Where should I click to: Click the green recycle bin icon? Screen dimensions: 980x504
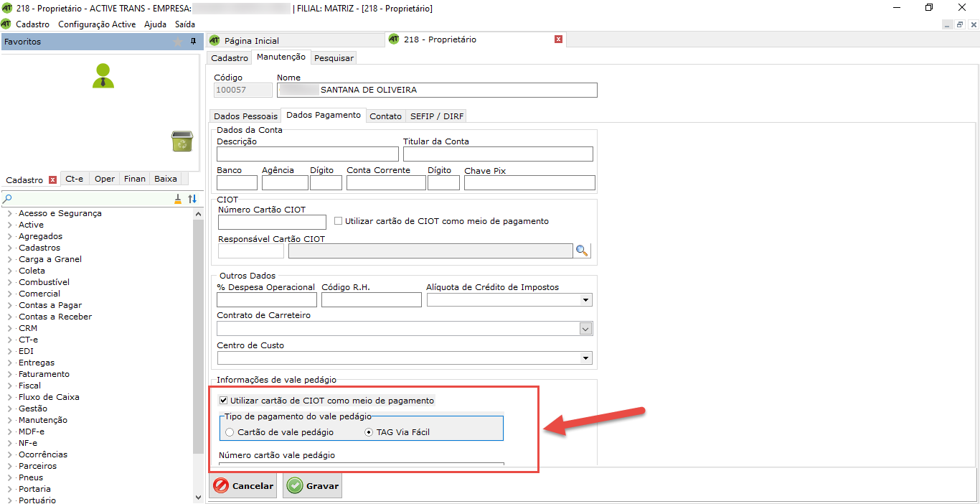click(x=182, y=141)
